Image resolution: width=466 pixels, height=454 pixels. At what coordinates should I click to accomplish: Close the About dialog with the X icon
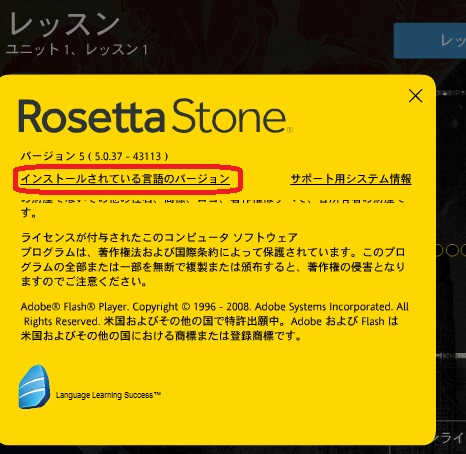click(x=415, y=96)
